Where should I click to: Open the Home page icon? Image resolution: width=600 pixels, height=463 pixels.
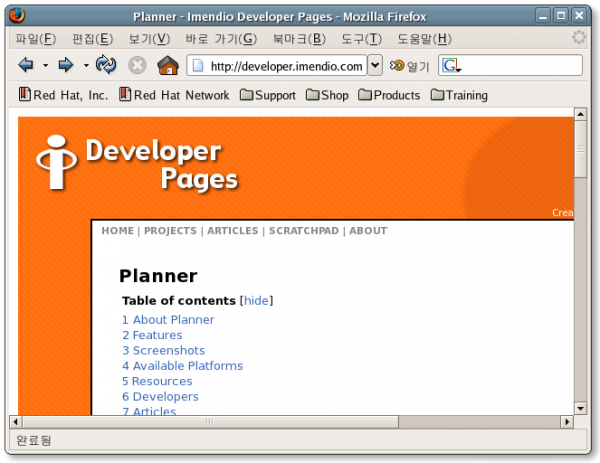(x=168, y=65)
